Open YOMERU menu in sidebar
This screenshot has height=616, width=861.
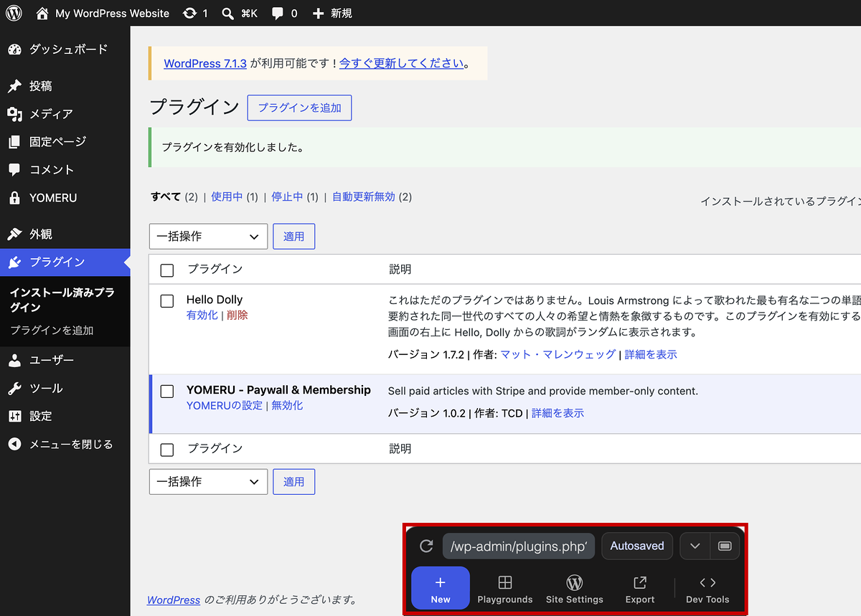click(65, 198)
